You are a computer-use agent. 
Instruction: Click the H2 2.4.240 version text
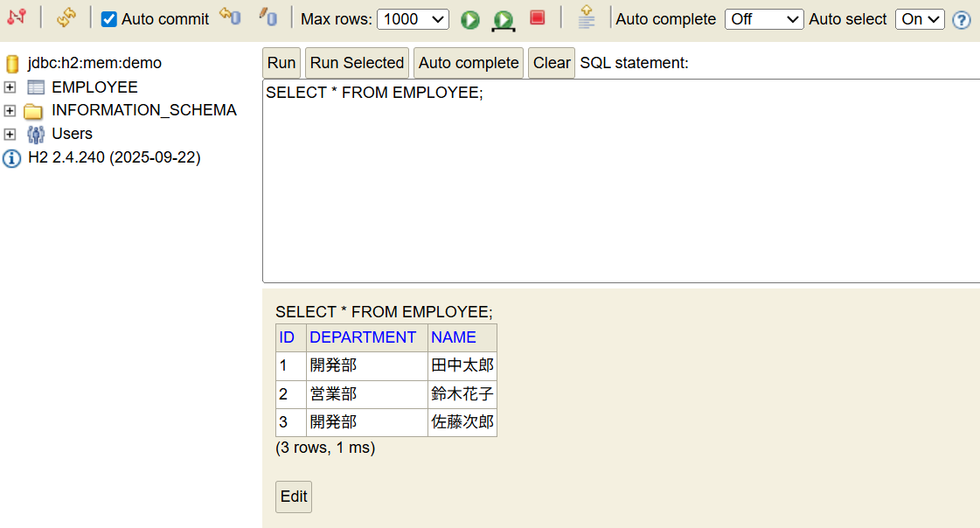pyautogui.click(x=115, y=157)
